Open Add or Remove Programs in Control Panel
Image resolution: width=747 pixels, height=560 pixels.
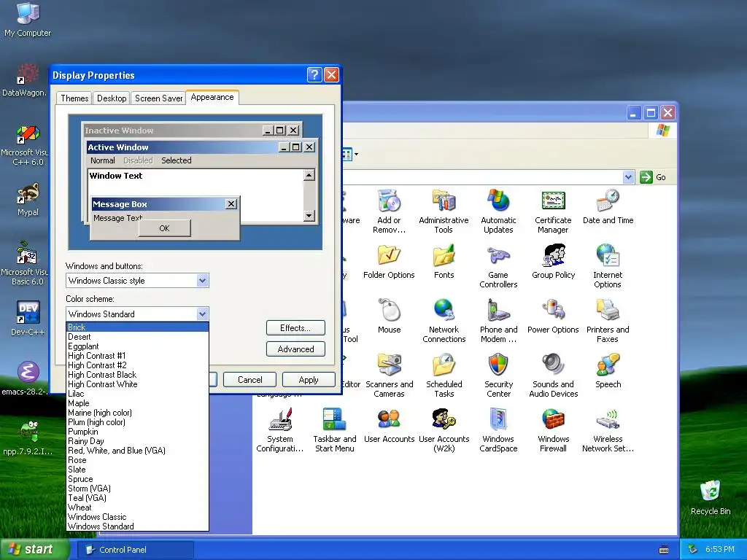pos(389,211)
